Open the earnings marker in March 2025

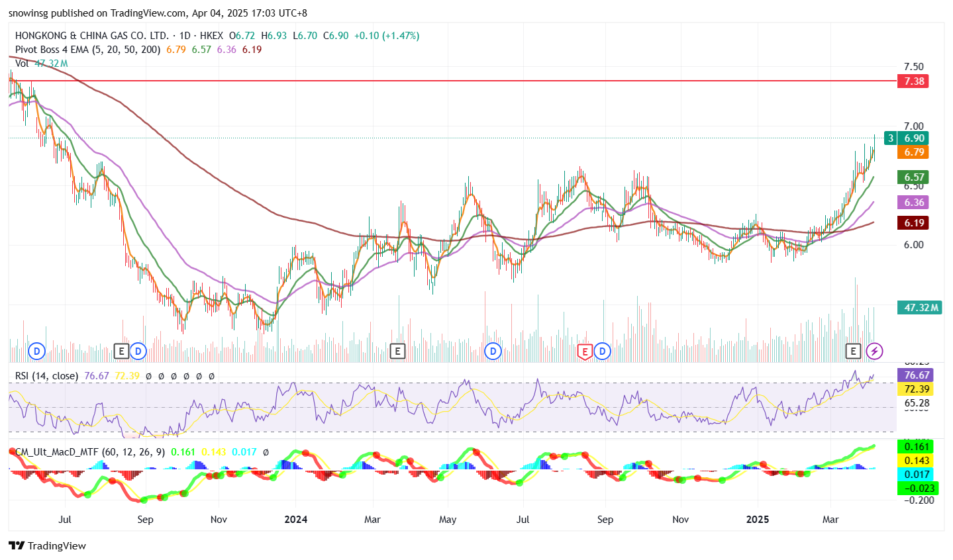[x=854, y=351]
